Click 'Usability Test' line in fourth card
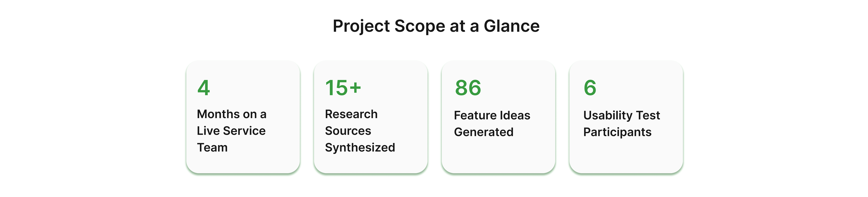868x197 pixels. point(621,116)
